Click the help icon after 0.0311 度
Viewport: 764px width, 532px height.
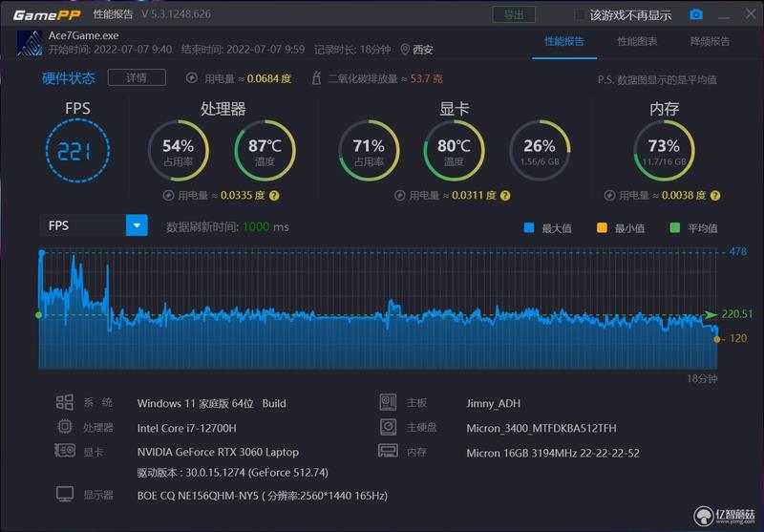point(505,196)
